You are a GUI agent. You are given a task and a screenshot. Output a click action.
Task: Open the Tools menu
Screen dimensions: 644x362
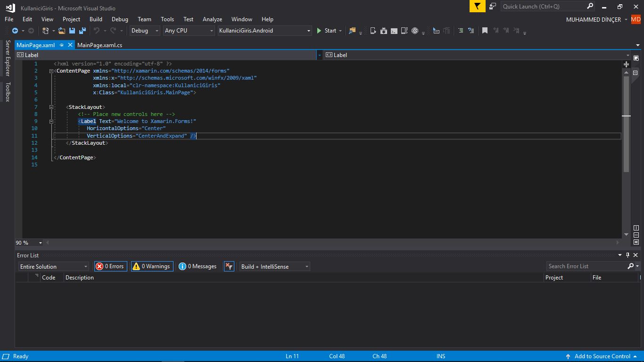[x=167, y=19]
